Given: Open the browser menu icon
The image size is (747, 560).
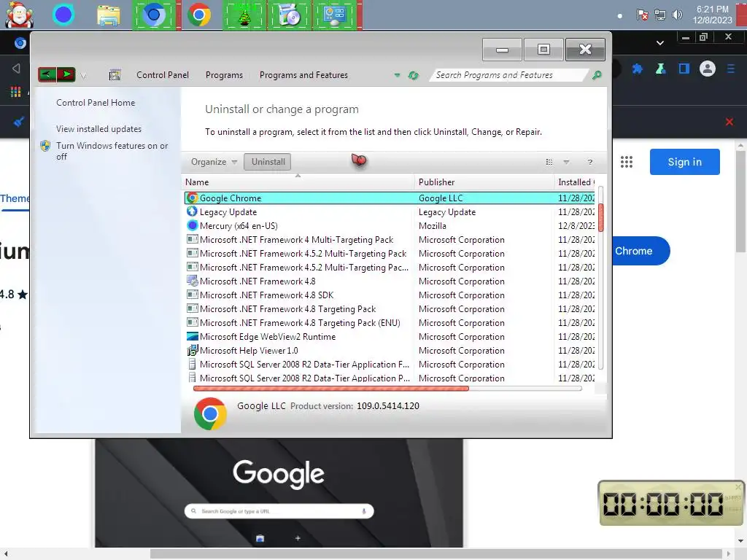Looking at the screenshot, I should 731,69.
